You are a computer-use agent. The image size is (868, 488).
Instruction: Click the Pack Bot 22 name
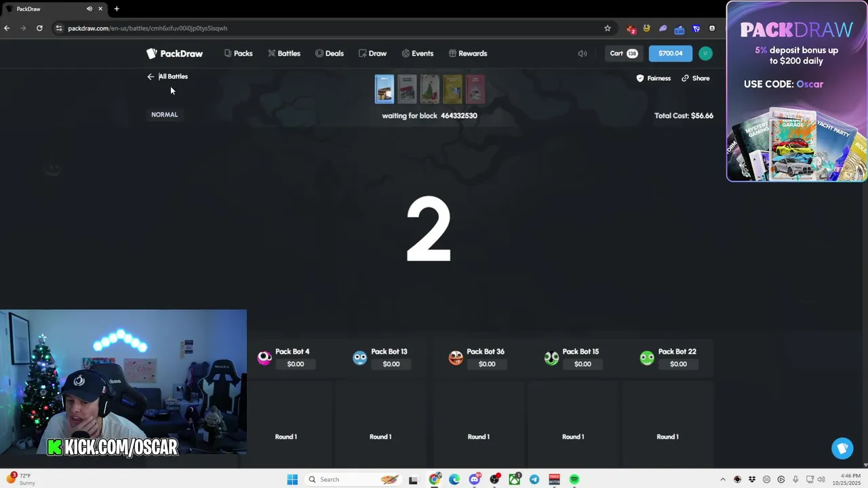677,352
